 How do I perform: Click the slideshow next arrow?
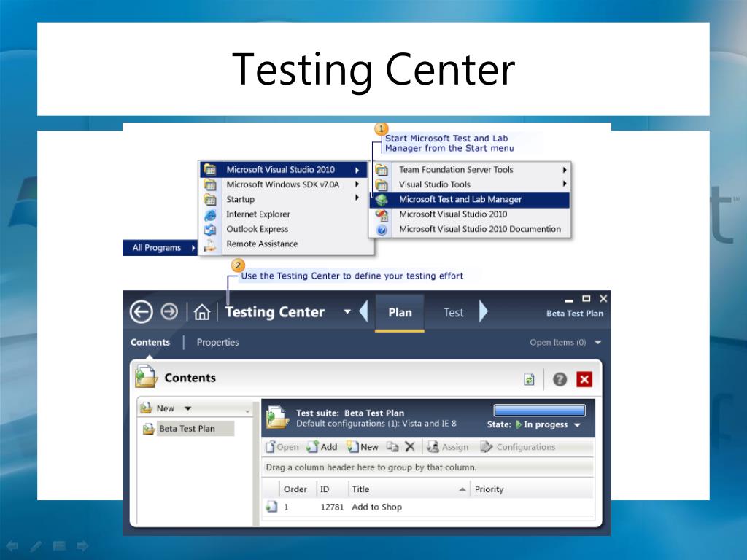(82, 545)
